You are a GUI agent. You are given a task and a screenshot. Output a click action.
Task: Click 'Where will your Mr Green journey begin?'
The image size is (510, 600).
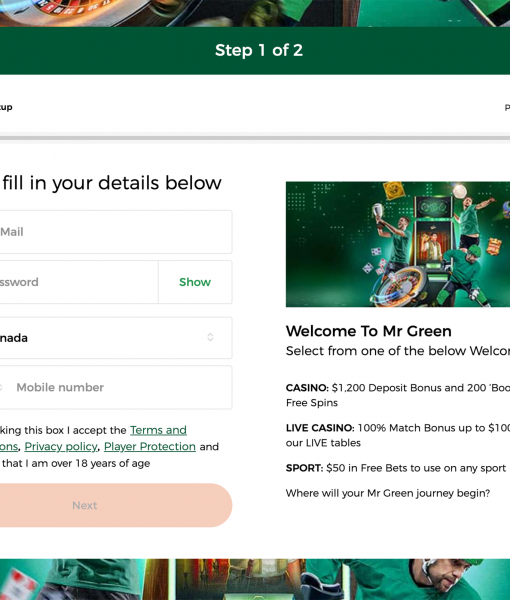pos(388,493)
